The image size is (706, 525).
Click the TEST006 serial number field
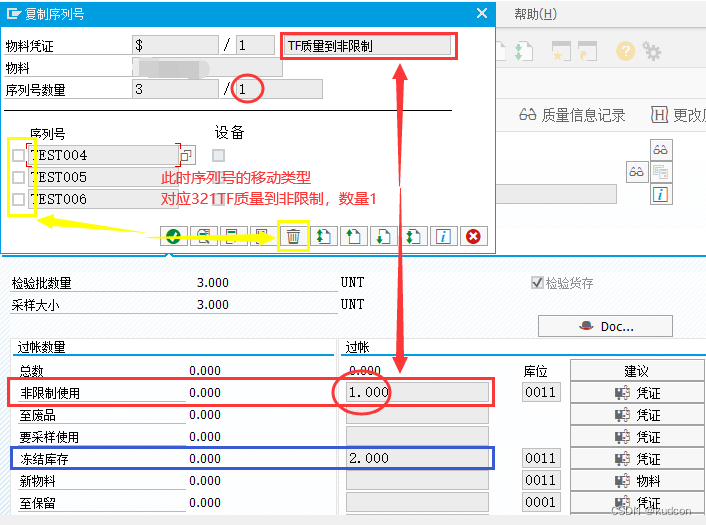[104, 199]
